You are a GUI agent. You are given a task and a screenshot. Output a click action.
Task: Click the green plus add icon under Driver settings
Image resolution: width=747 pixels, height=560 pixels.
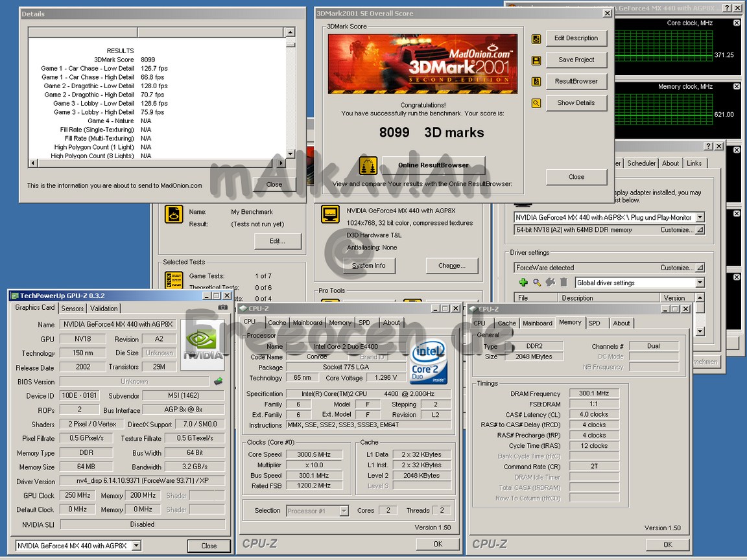tap(523, 283)
